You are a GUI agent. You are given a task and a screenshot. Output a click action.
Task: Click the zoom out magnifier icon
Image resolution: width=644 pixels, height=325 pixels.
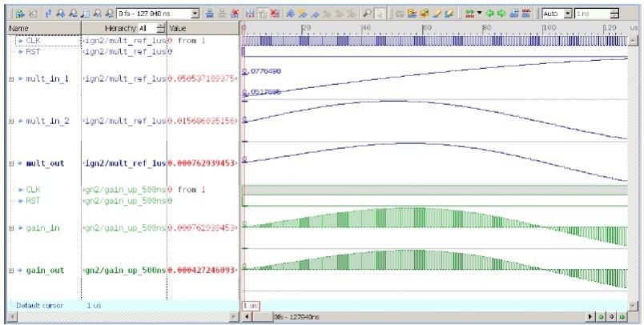pos(73,14)
